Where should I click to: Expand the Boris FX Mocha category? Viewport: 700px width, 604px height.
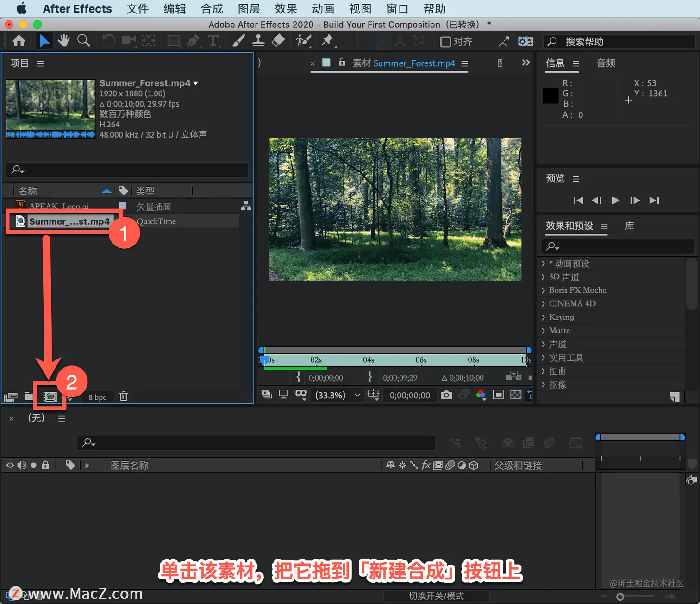(543, 290)
